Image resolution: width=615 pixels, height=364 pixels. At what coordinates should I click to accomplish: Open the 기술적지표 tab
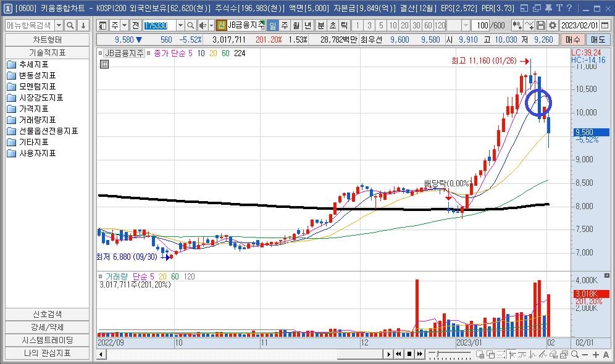point(47,52)
